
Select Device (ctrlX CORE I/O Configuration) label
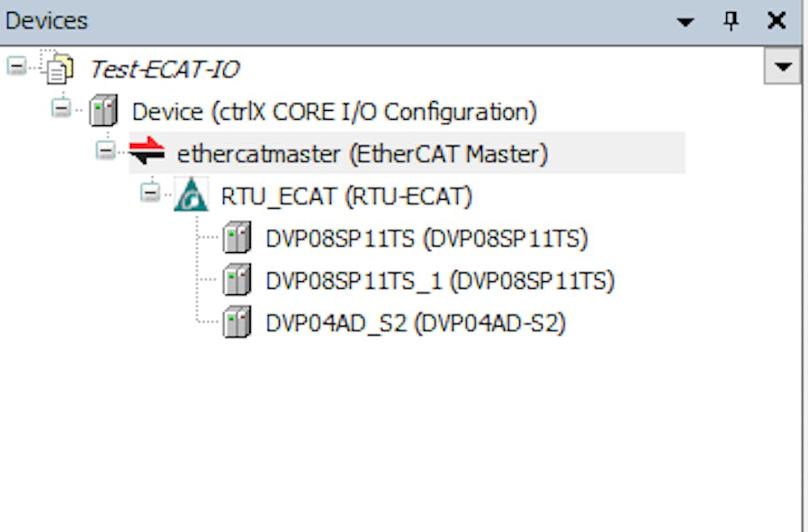[334, 112]
